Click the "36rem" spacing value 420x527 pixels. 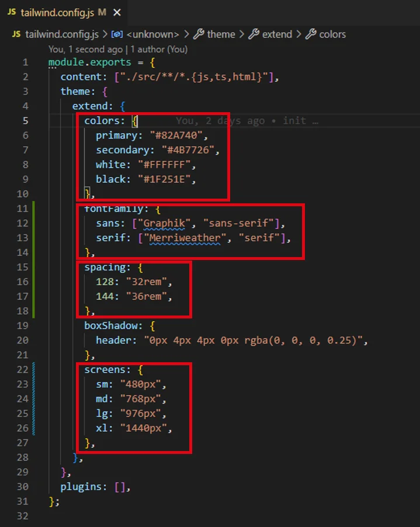click(x=147, y=296)
